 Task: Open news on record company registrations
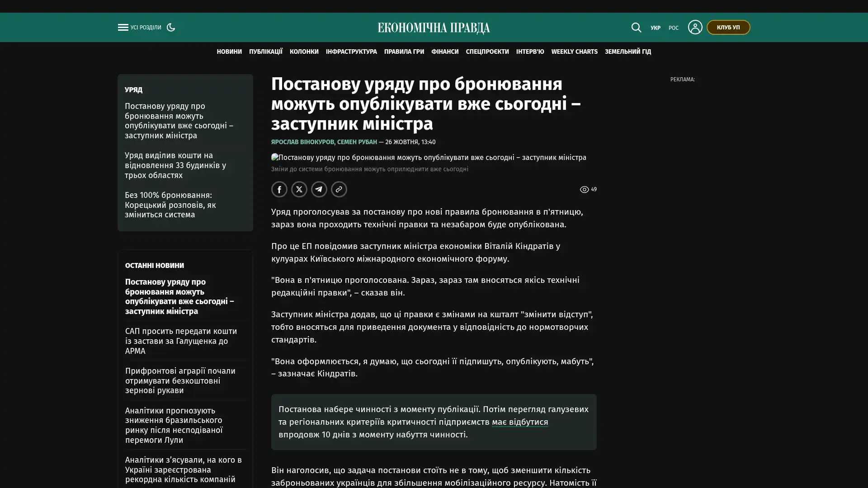coord(184,470)
